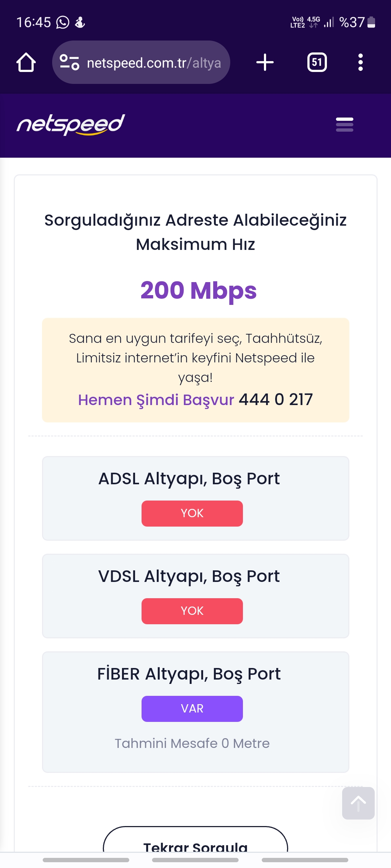Tap the browser home icon
The width and height of the screenshot is (391, 868).
(x=26, y=62)
